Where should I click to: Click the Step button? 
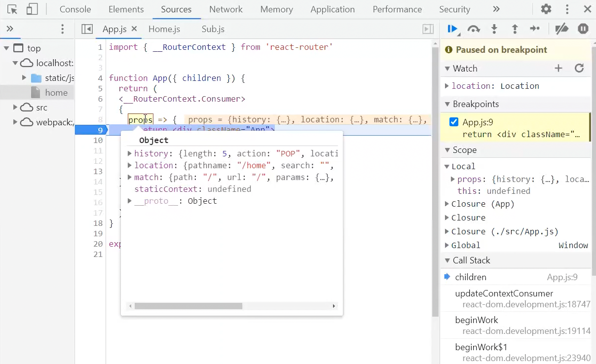tap(535, 29)
